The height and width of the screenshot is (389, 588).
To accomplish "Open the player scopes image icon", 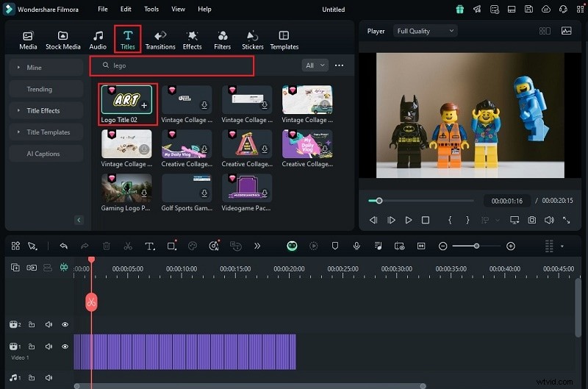I will pos(566,31).
